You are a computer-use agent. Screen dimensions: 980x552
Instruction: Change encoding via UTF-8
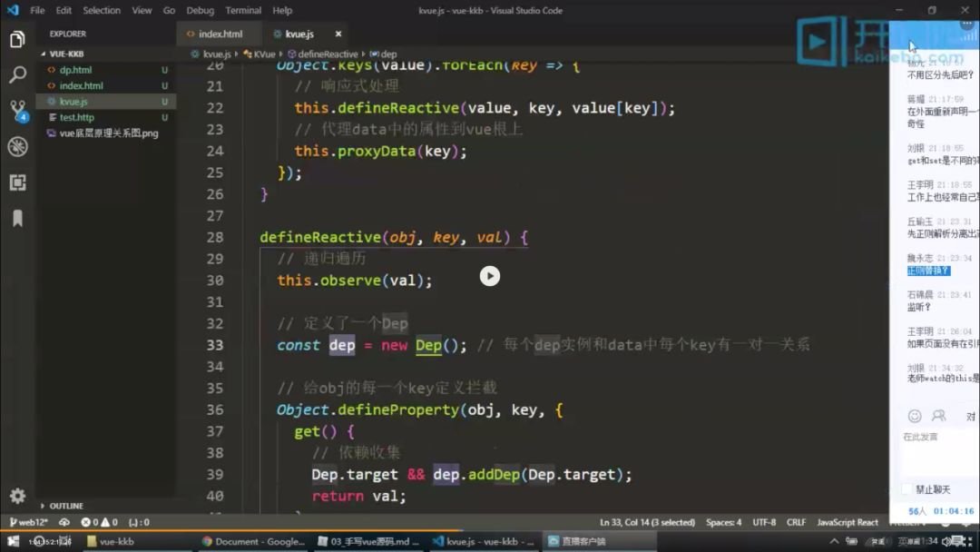click(x=764, y=522)
